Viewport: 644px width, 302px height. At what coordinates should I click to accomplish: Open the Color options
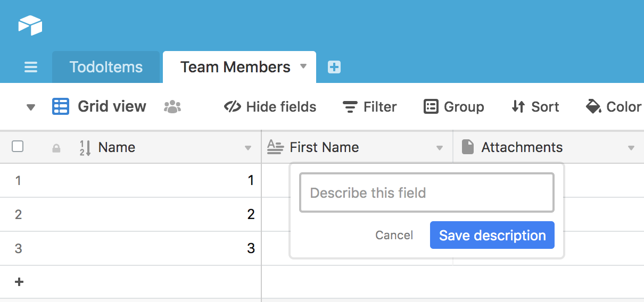click(x=614, y=107)
